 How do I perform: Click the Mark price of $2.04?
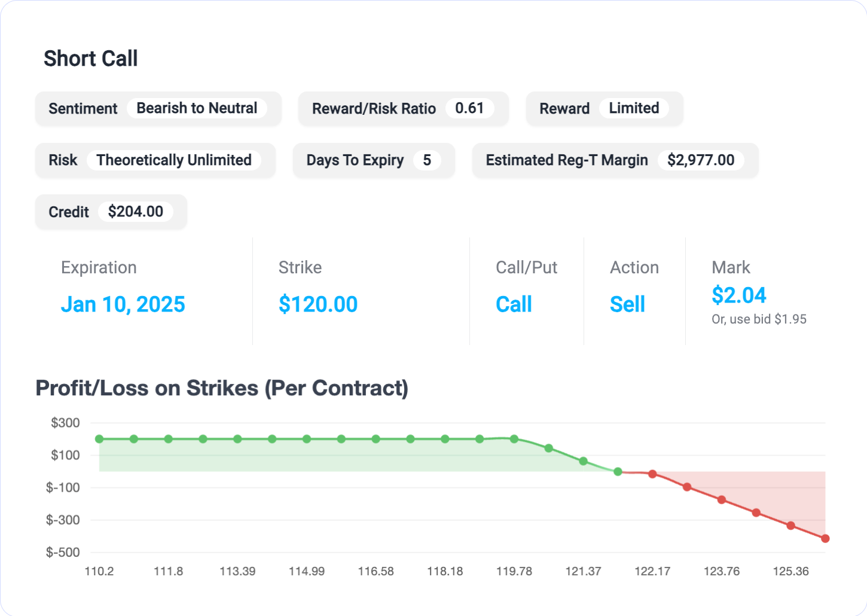click(739, 295)
